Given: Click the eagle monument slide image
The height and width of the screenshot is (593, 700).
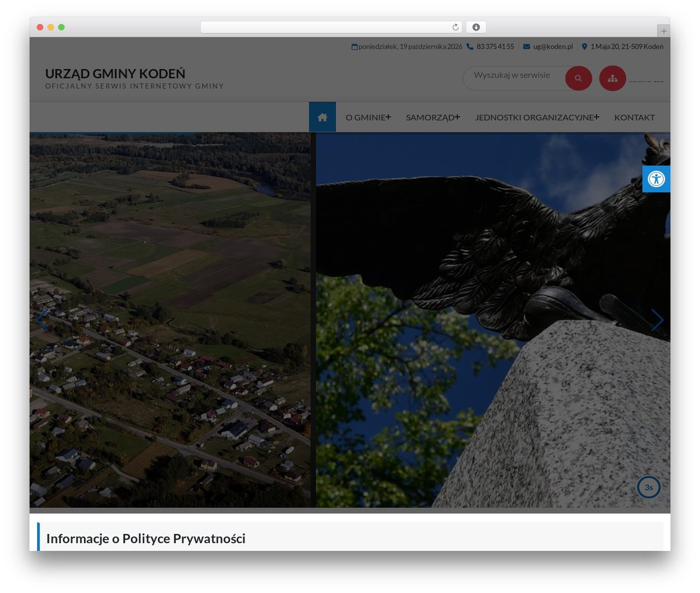Looking at the screenshot, I should (x=493, y=320).
